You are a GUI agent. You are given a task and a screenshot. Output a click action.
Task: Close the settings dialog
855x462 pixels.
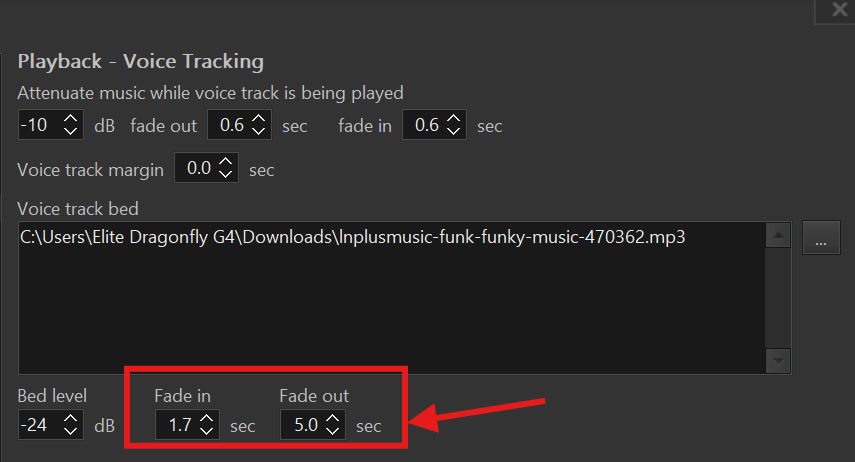pyautogui.click(x=839, y=10)
